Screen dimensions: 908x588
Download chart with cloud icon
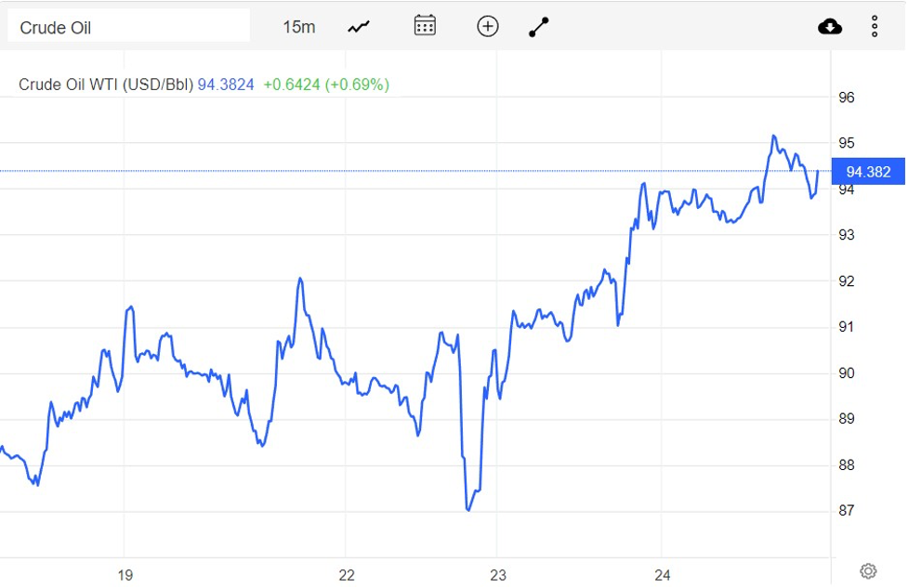(x=830, y=27)
